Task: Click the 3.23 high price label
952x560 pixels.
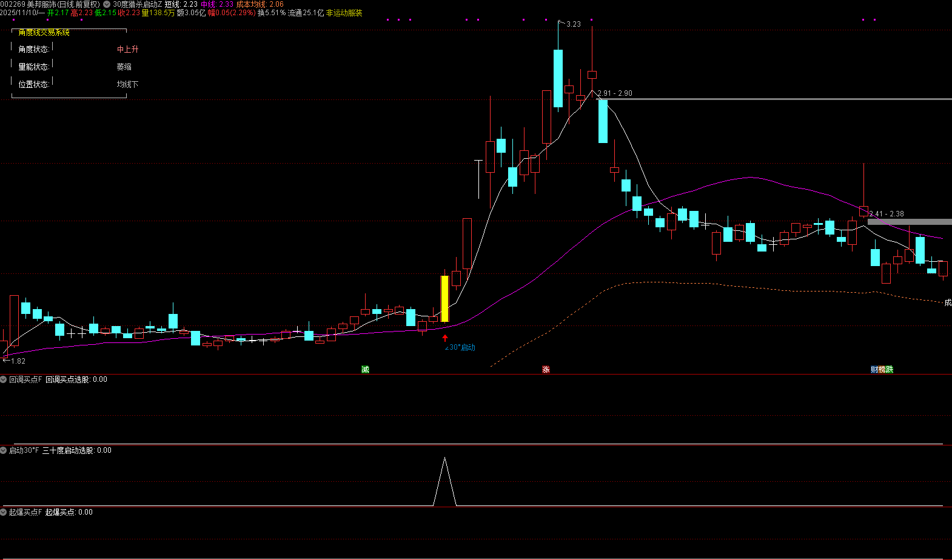Action: click(x=573, y=24)
